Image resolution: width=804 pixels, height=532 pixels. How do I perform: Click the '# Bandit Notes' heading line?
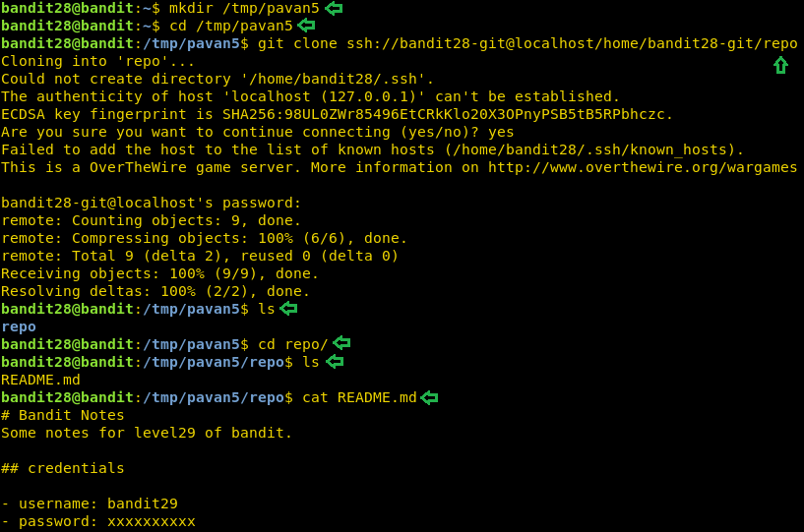pyautogui.click(x=63, y=415)
